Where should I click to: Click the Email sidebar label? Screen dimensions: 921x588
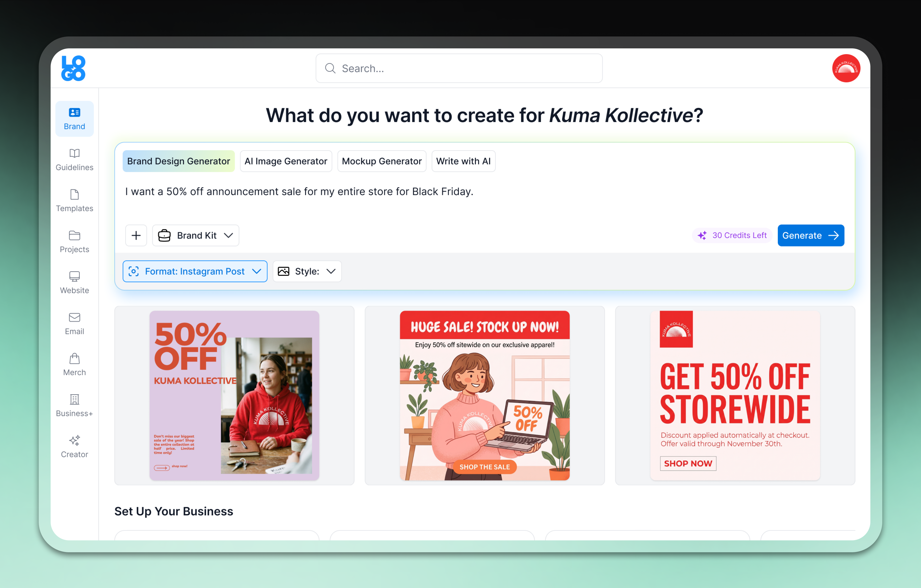coord(75,331)
